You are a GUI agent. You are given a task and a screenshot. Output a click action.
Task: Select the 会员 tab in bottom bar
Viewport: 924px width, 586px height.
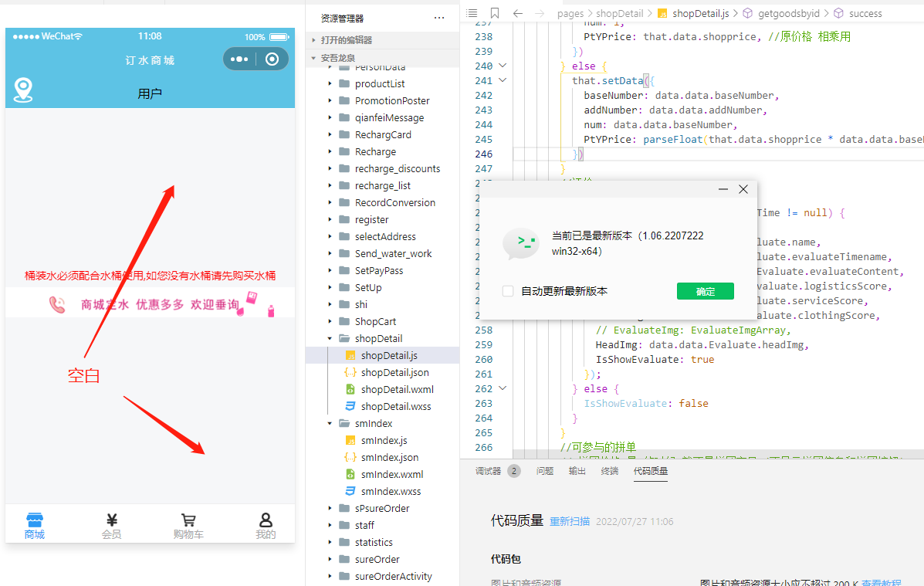point(111,526)
